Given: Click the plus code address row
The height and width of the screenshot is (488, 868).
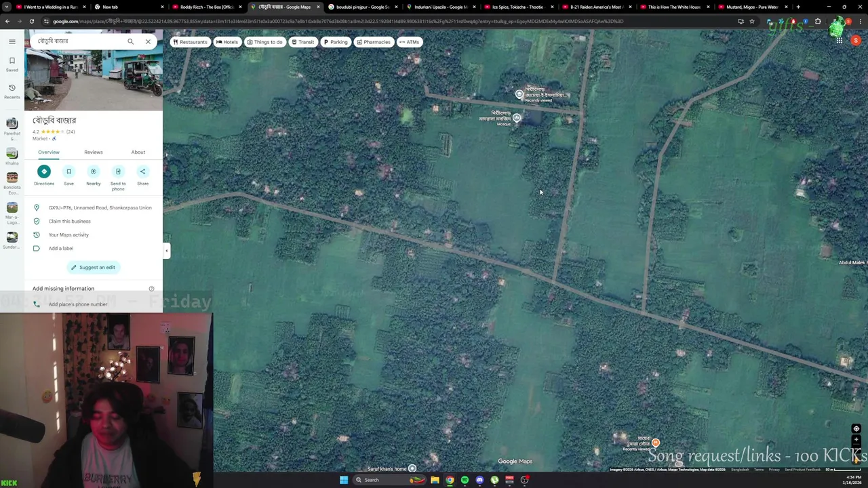Looking at the screenshot, I should tap(94, 207).
